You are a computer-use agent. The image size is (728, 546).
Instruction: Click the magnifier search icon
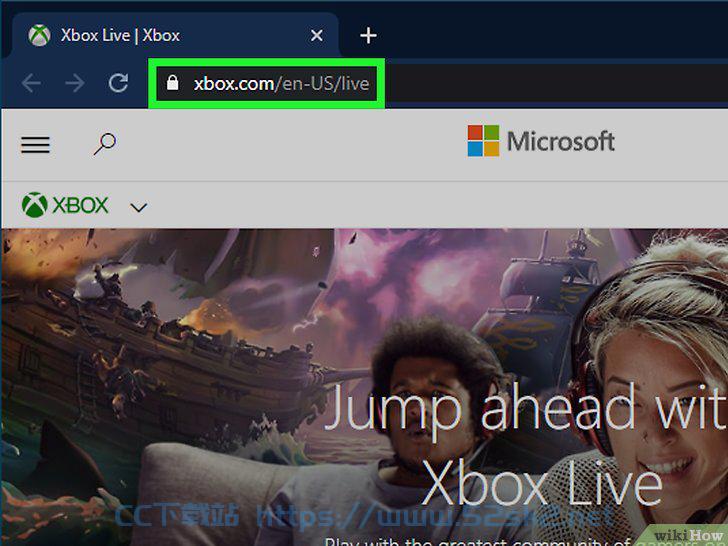(x=105, y=144)
